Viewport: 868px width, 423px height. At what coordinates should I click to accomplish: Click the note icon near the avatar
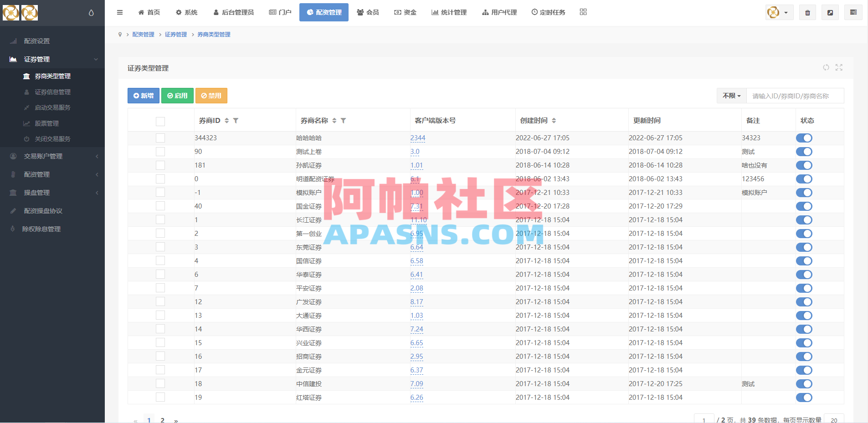click(830, 12)
